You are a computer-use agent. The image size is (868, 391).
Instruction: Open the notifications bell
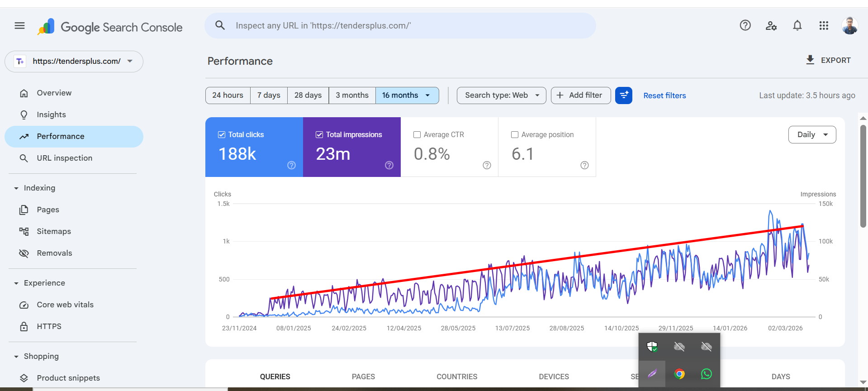797,25
